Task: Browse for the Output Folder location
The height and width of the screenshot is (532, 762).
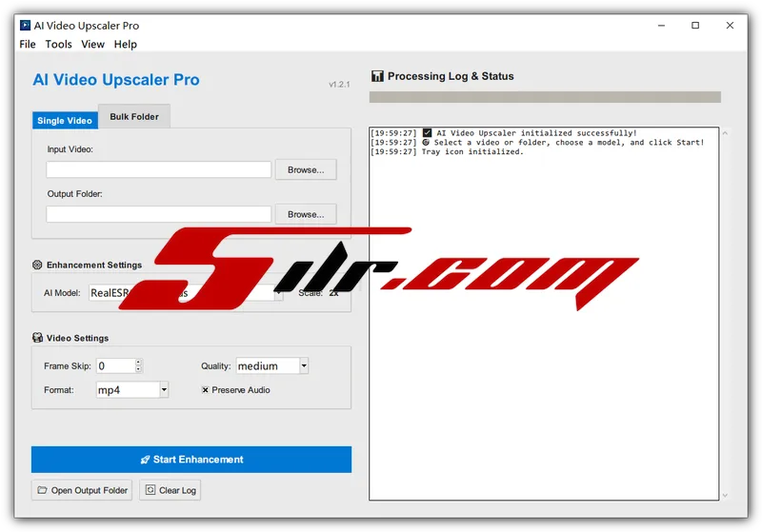Action: [305, 214]
